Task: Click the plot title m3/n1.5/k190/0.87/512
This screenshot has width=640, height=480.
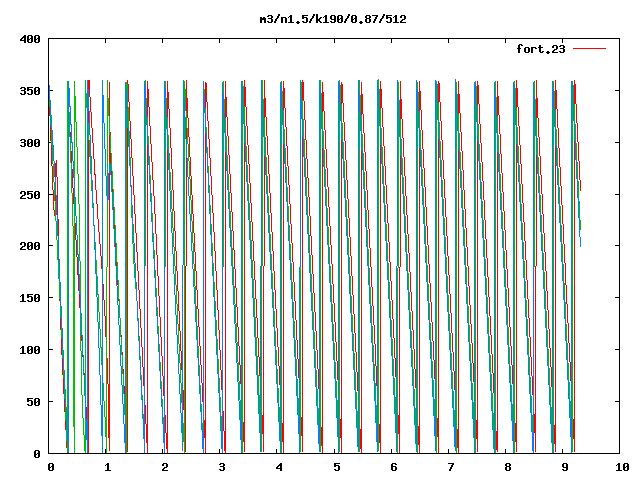Action: 333,19
